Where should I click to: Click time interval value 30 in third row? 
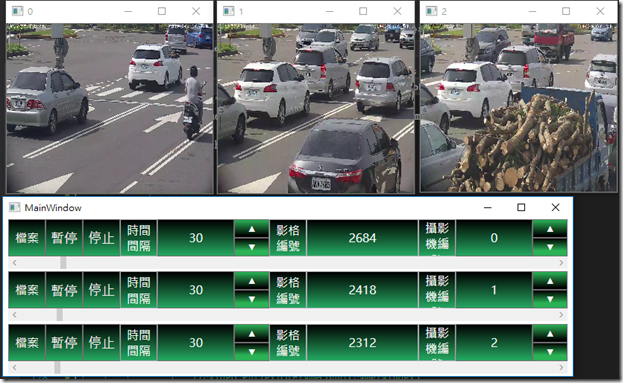(x=196, y=342)
